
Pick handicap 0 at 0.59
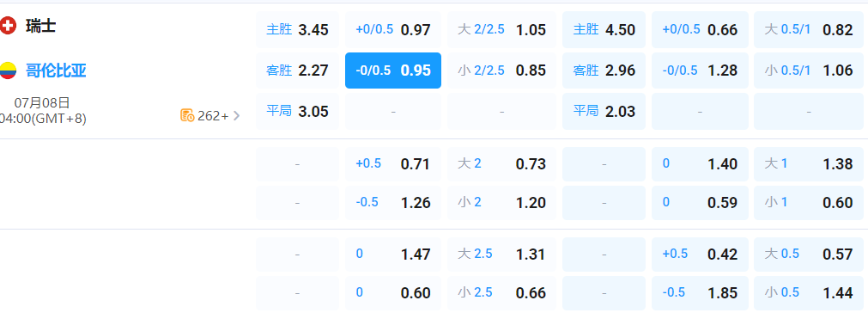click(700, 203)
